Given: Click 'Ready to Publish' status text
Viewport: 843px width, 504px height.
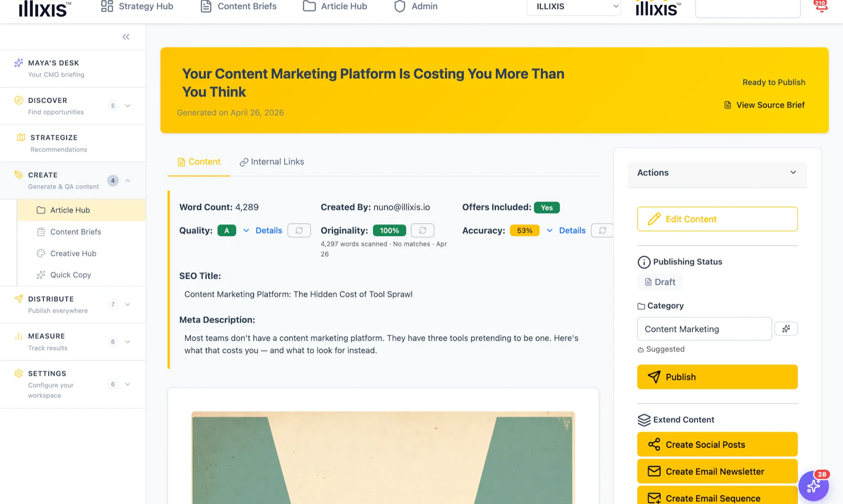Looking at the screenshot, I should click(774, 82).
